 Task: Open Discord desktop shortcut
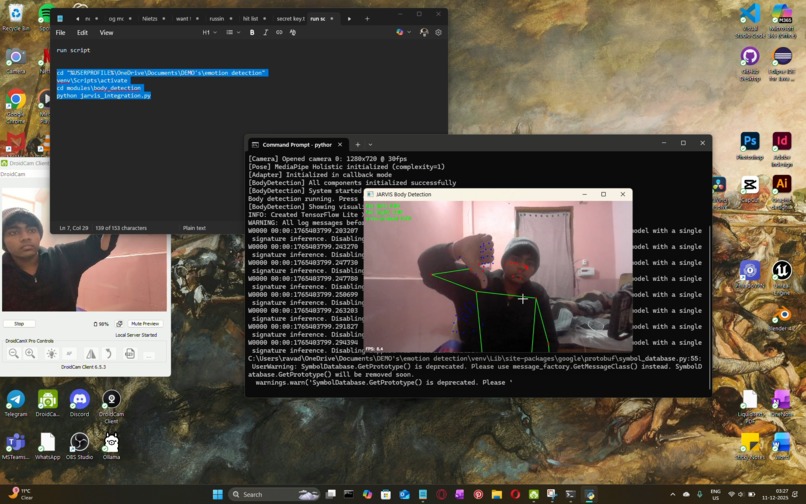pyautogui.click(x=79, y=403)
